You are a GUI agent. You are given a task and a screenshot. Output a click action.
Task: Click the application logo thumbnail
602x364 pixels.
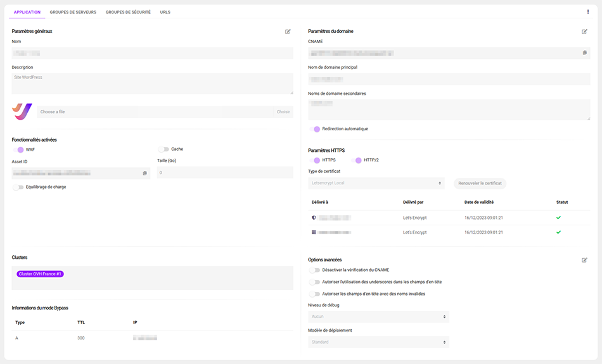(22, 111)
